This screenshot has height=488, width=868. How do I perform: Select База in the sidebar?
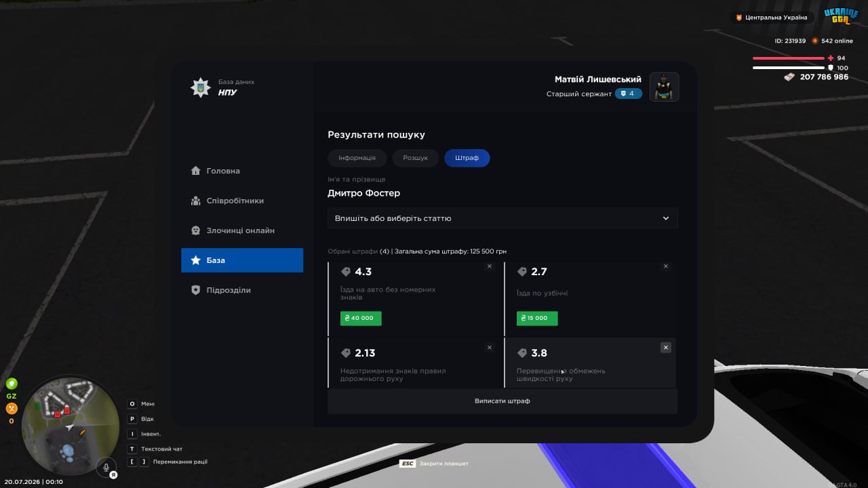(x=242, y=260)
